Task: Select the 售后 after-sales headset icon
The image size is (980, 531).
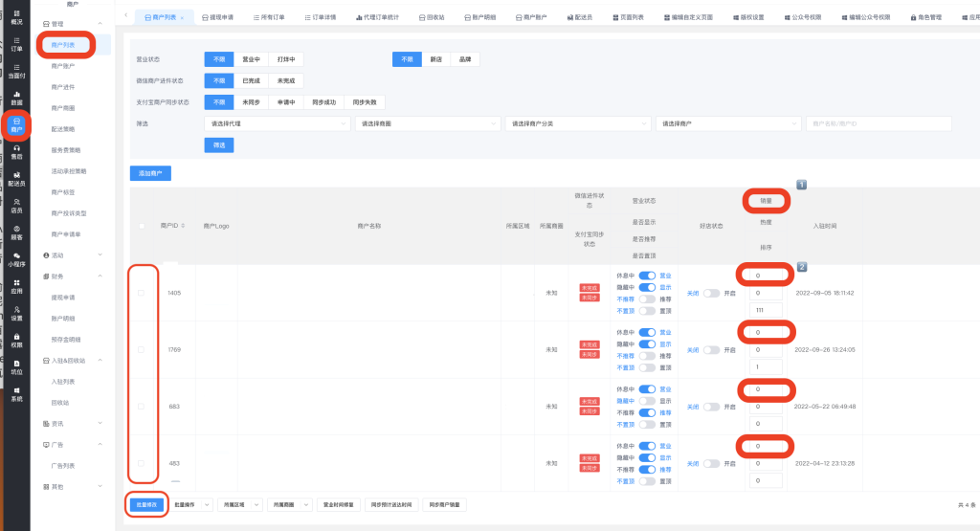Action: click(x=16, y=150)
